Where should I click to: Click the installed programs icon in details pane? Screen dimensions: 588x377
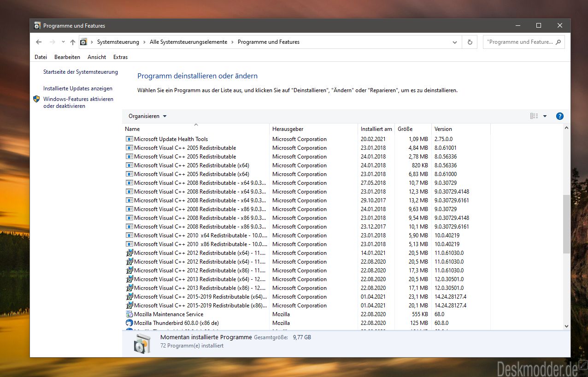[x=142, y=344]
